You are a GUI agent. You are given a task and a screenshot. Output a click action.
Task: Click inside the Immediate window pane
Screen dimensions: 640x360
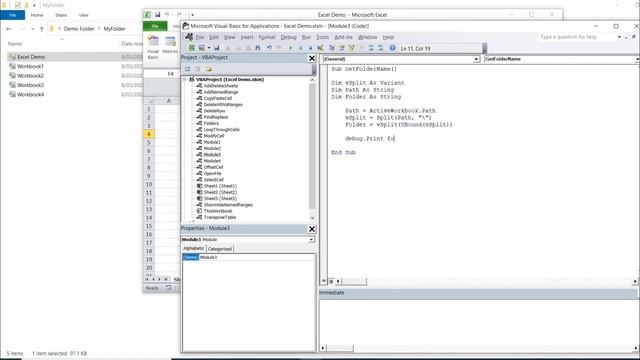coord(478,322)
